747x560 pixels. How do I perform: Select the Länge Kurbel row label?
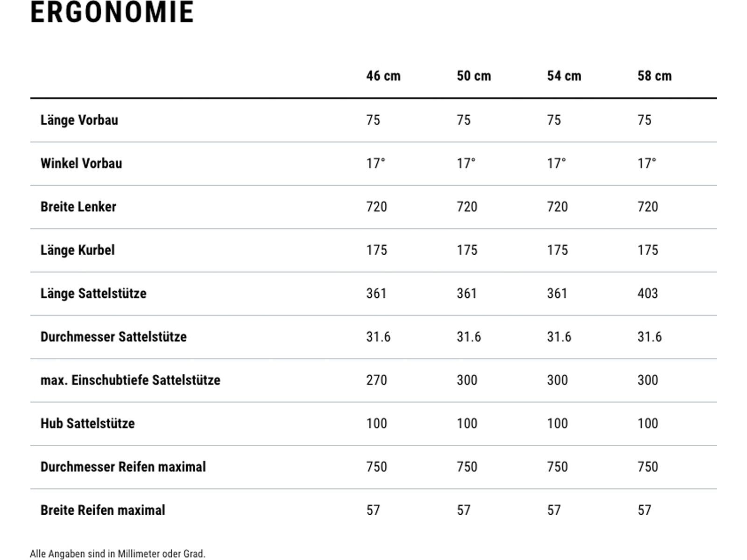(78, 250)
